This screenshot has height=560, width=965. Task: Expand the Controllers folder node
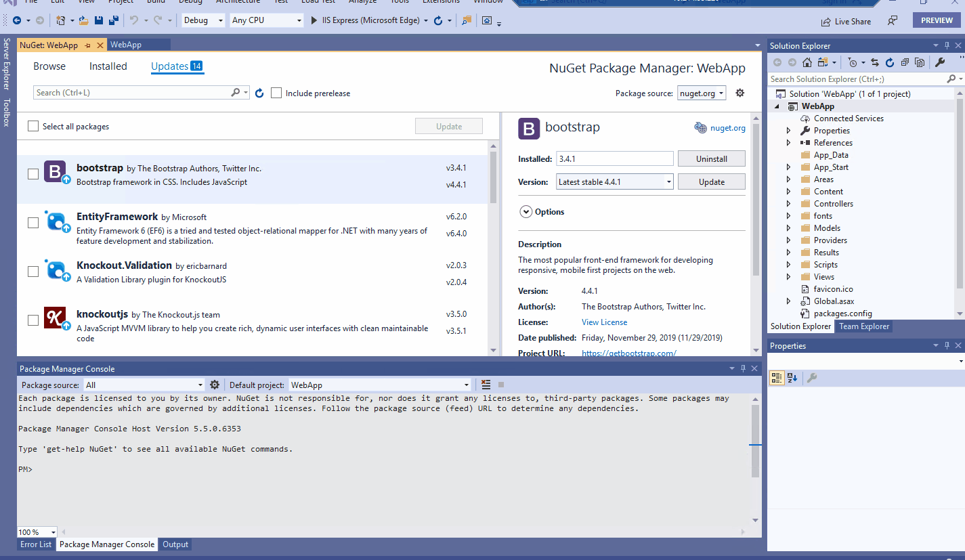pos(788,204)
